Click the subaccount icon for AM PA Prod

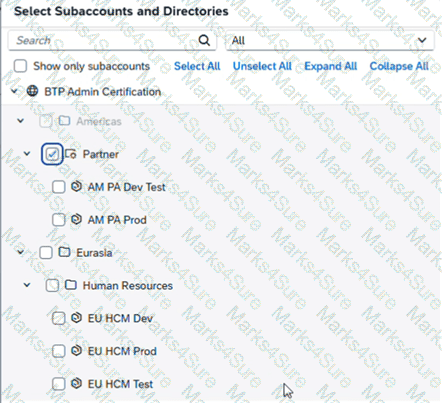coord(76,219)
